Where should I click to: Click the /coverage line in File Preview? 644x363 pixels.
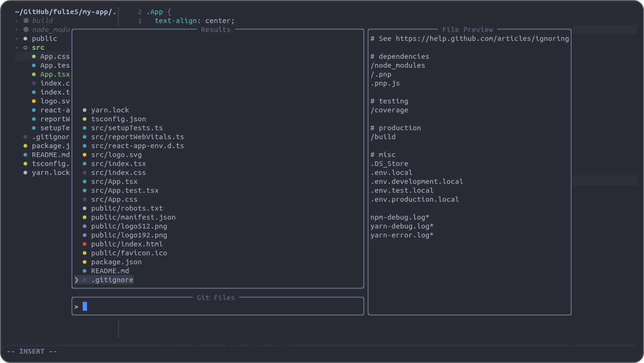pos(389,110)
